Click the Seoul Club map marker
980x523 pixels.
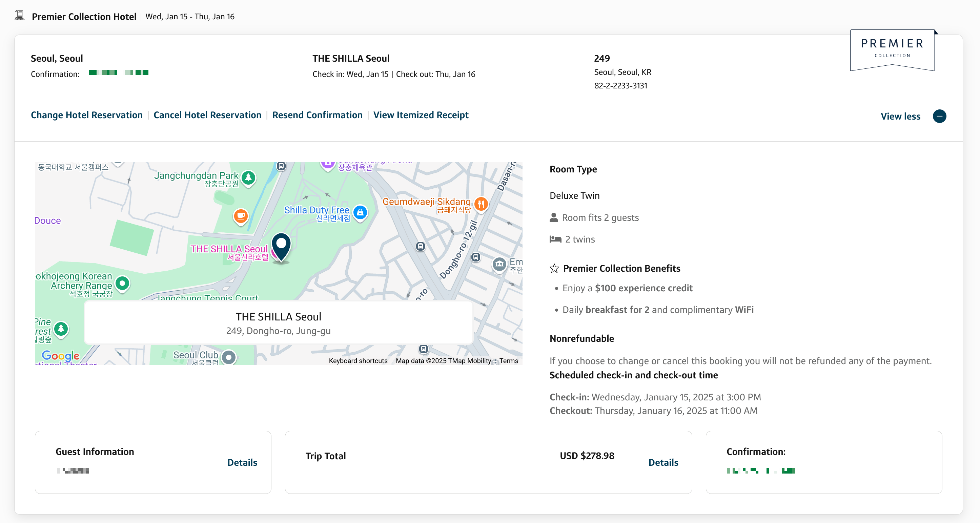click(229, 357)
